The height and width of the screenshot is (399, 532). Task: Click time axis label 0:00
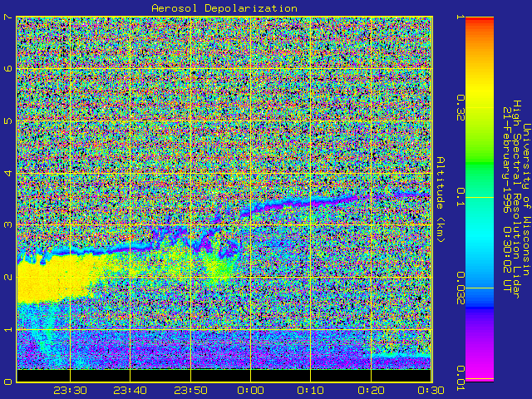pyautogui.click(x=251, y=391)
